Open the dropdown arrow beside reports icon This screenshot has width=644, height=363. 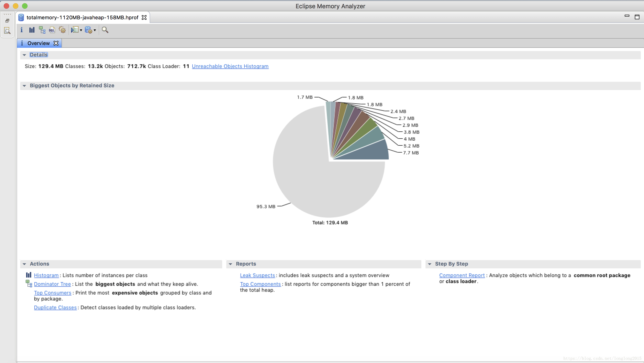coord(81,30)
